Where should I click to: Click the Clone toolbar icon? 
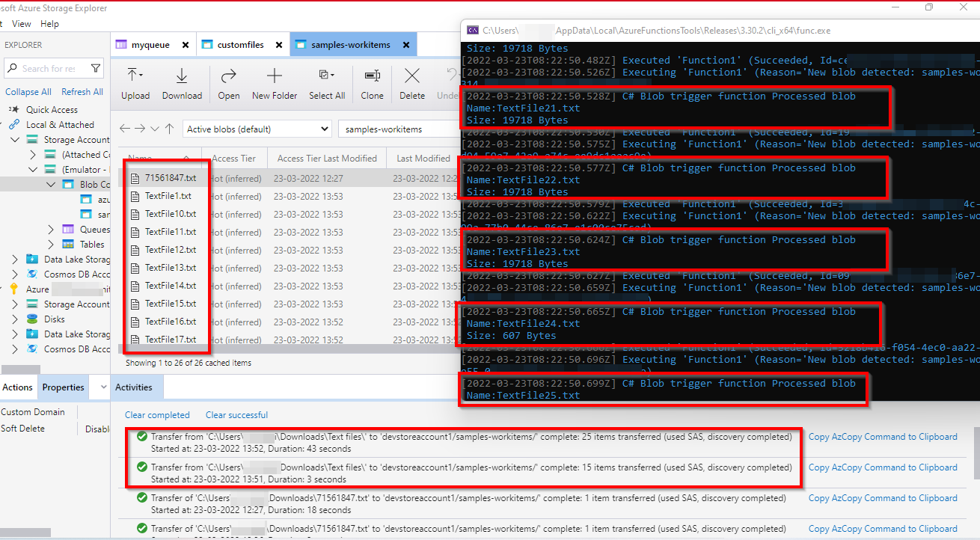tap(372, 76)
